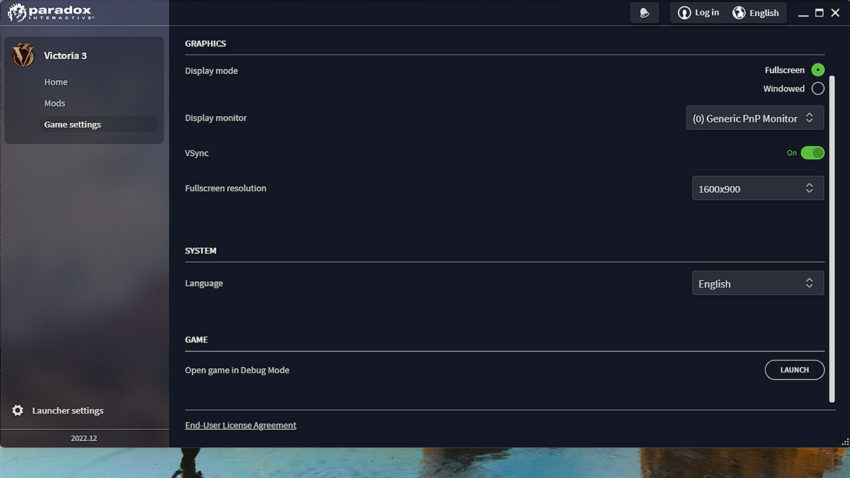Expand the Fullscreen resolution dropdown
The width and height of the screenshot is (850, 478).
coord(757,188)
